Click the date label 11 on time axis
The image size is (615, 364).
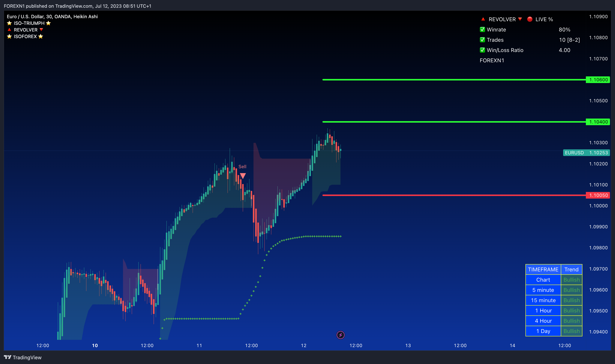tap(199, 345)
